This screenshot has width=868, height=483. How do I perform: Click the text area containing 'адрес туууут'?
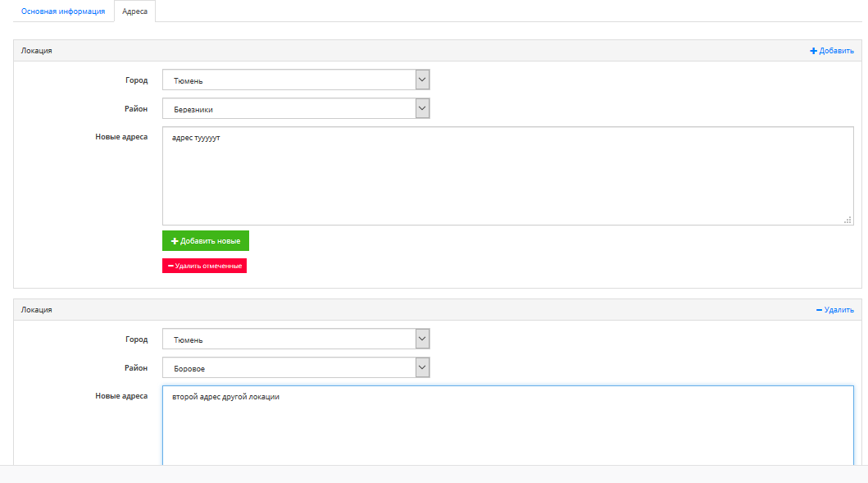507,175
